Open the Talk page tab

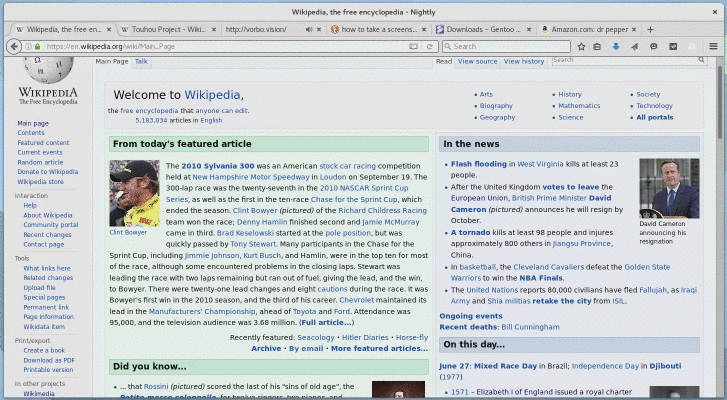click(141, 61)
